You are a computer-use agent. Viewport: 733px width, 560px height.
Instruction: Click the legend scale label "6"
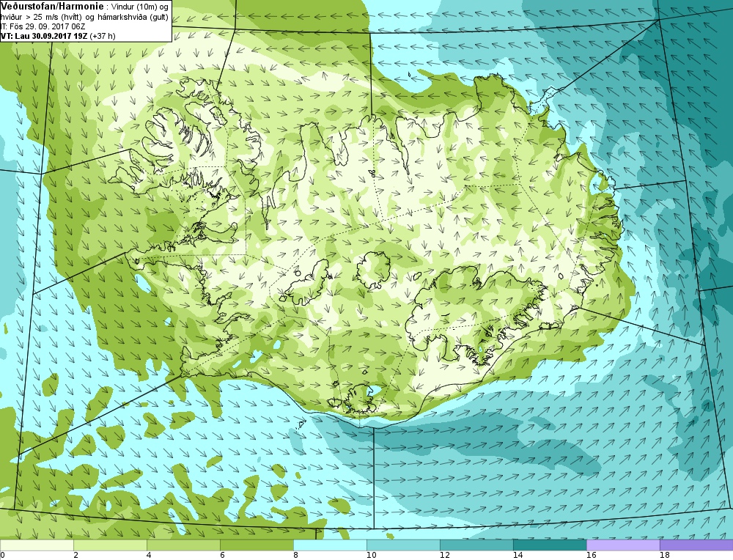222,556
